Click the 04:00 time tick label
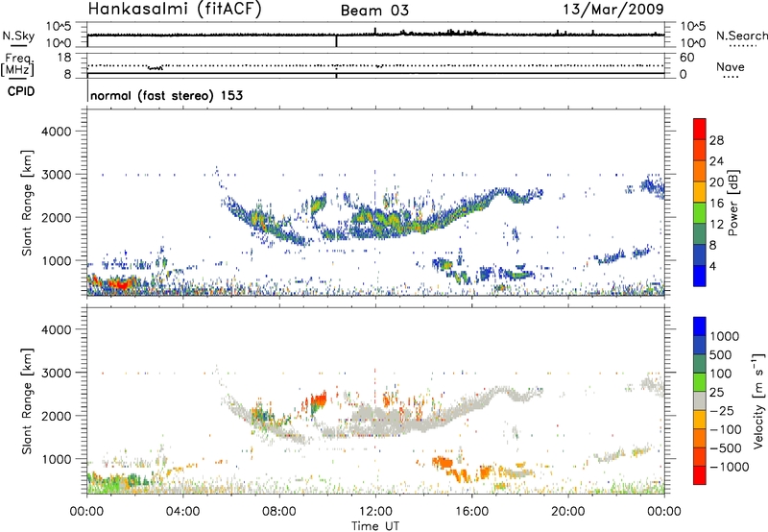Screen dimensions: 768x532 point(182,512)
